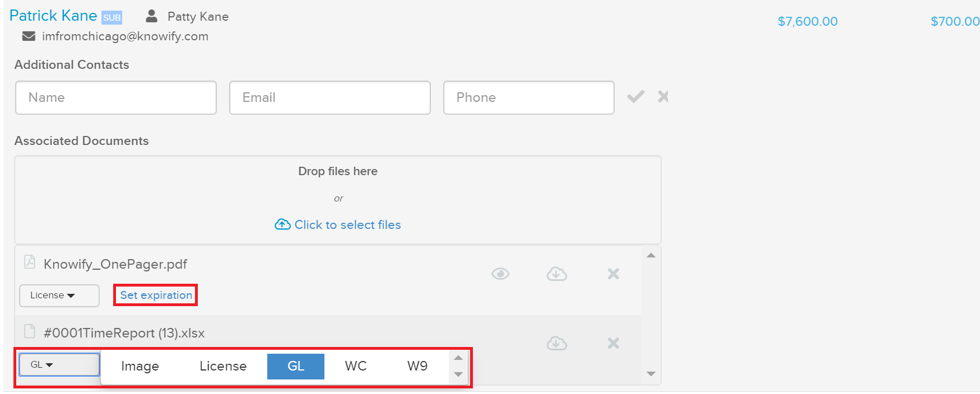Download Knowify_OnePager.pdf via cloud icon
The width and height of the screenshot is (980, 394).
click(557, 274)
